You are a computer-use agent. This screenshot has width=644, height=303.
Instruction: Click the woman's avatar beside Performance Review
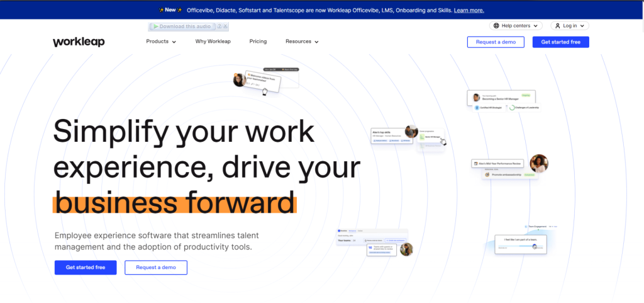click(539, 164)
